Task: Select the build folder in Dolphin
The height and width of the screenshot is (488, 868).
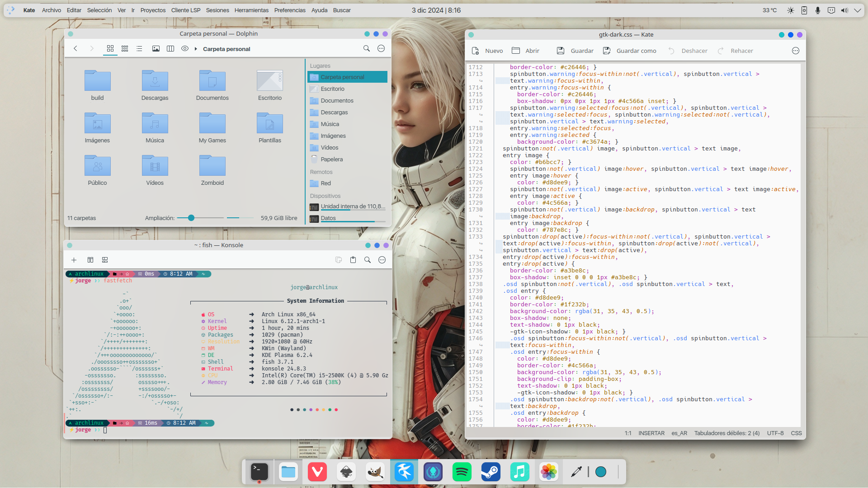Action: (97, 85)
